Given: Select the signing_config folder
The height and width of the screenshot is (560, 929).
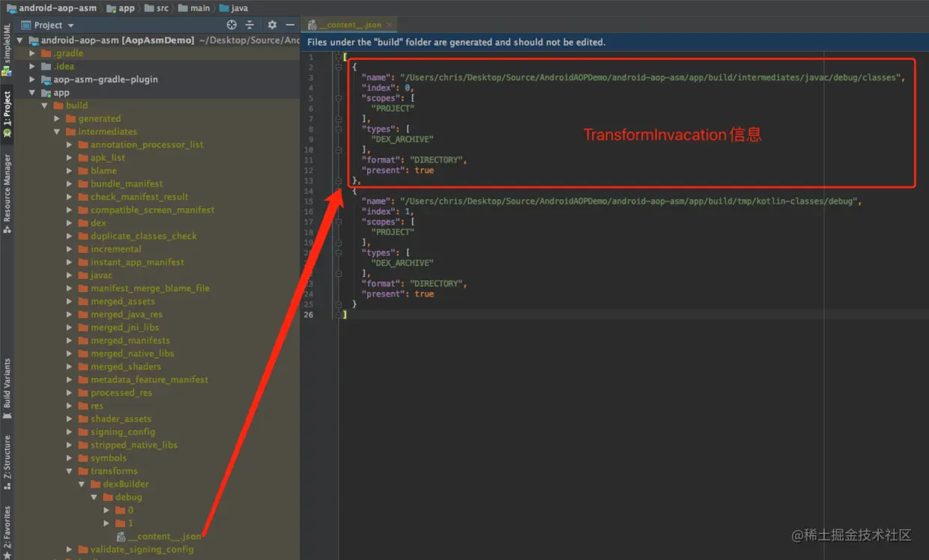Looking at the screenshot, I should tap(115, 432).
